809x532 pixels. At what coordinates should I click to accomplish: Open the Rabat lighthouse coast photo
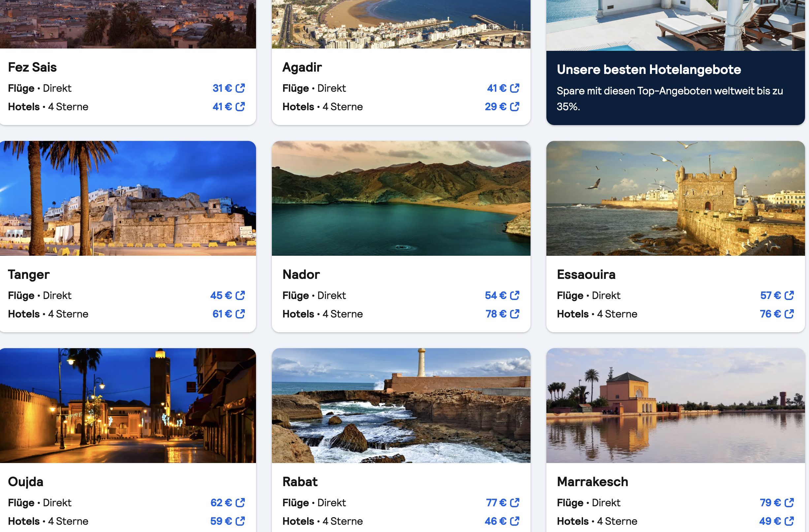tap(401, 405)
